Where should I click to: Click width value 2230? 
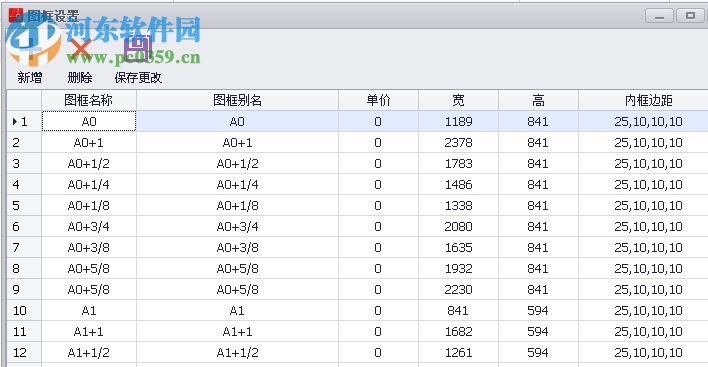[458, 289]
